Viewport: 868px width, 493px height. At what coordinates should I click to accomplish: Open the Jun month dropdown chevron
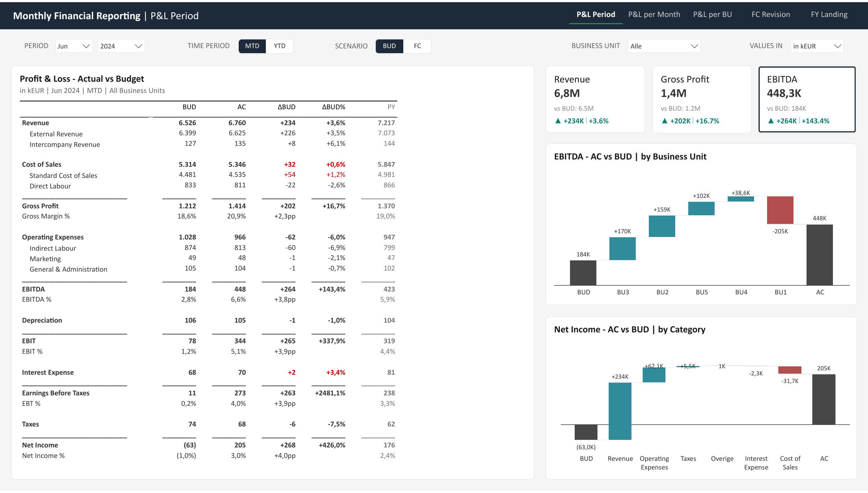tap(86, 46)
